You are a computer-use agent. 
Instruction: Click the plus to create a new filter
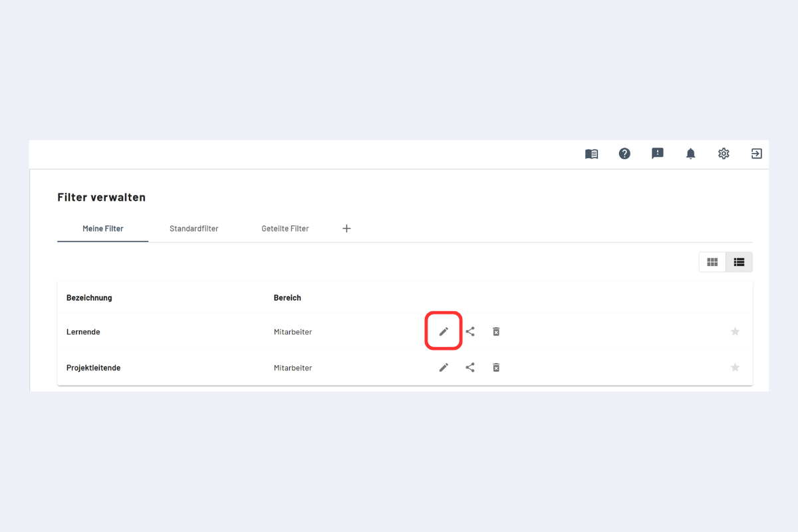(346, 228)
